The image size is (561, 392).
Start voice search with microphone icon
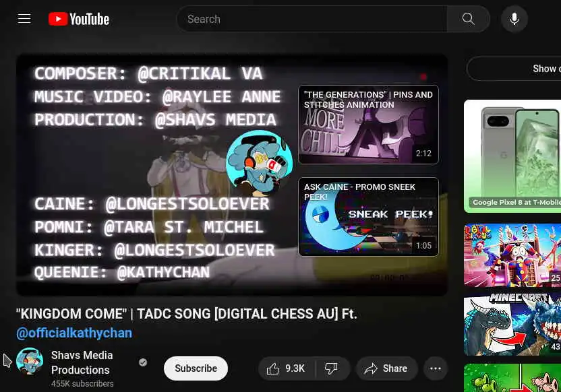coord(514,19)
